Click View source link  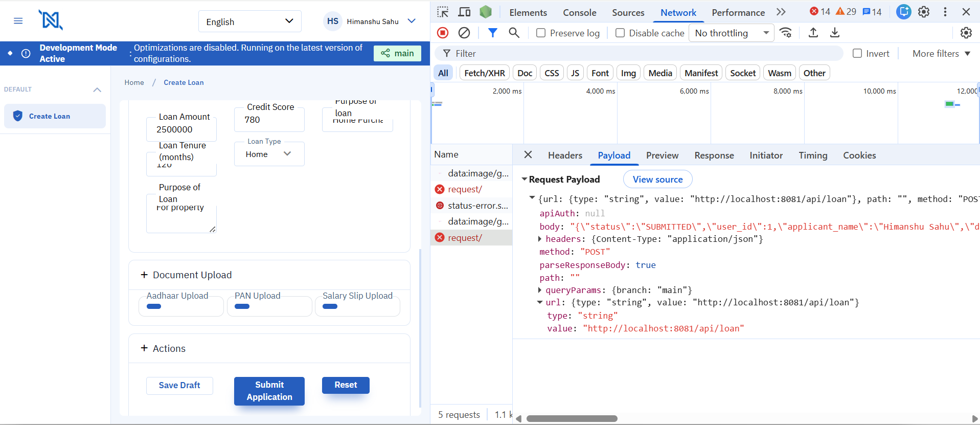click(657, 179)
